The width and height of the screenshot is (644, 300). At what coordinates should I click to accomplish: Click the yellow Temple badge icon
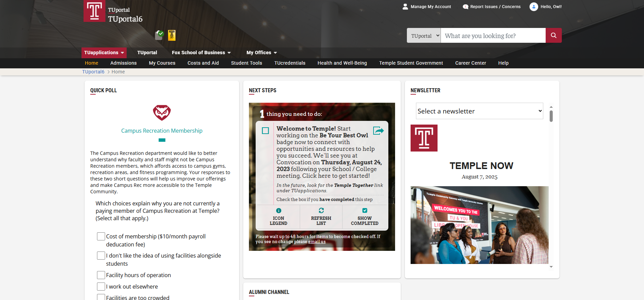(x=172, y=35)
